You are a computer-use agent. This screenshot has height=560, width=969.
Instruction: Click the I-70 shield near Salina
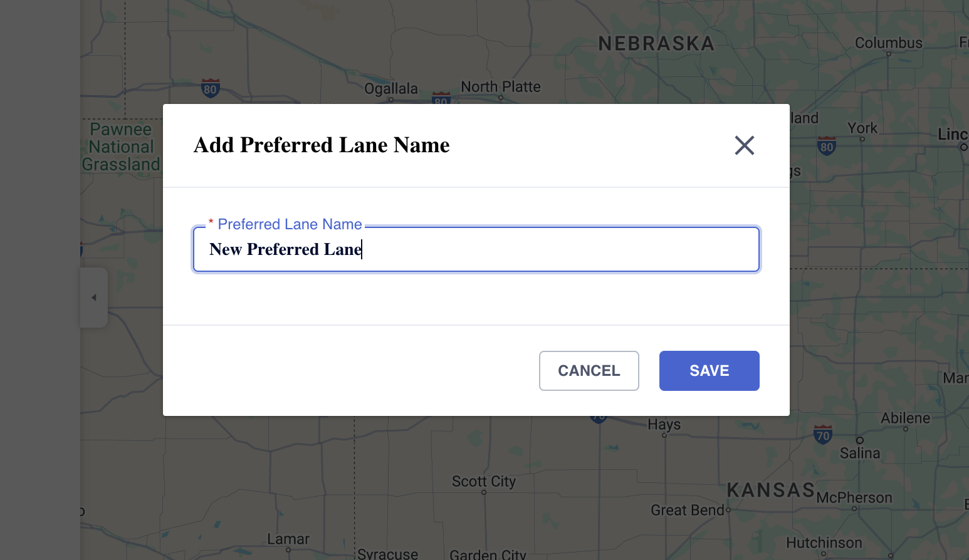822,435
